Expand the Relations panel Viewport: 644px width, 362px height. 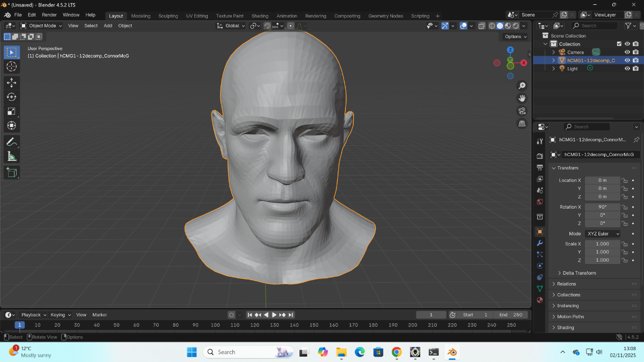click(566, 284)
